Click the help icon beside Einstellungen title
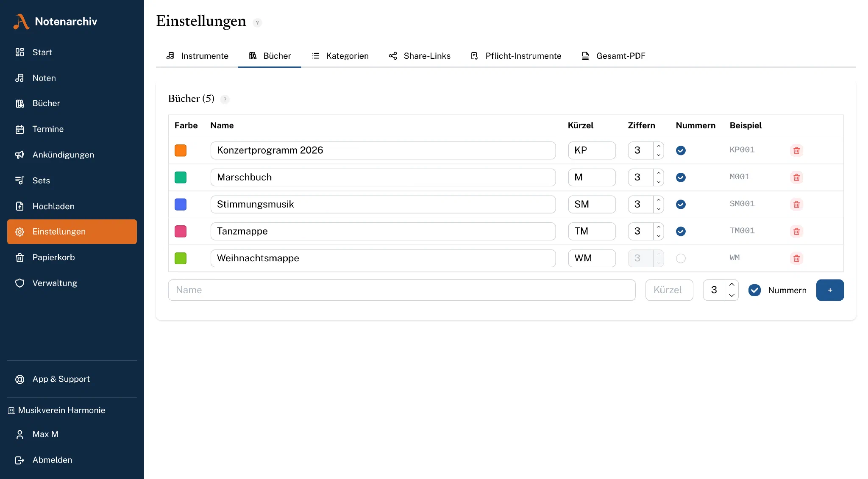Viewport: 868px width, 479px height. pos(257,22)
